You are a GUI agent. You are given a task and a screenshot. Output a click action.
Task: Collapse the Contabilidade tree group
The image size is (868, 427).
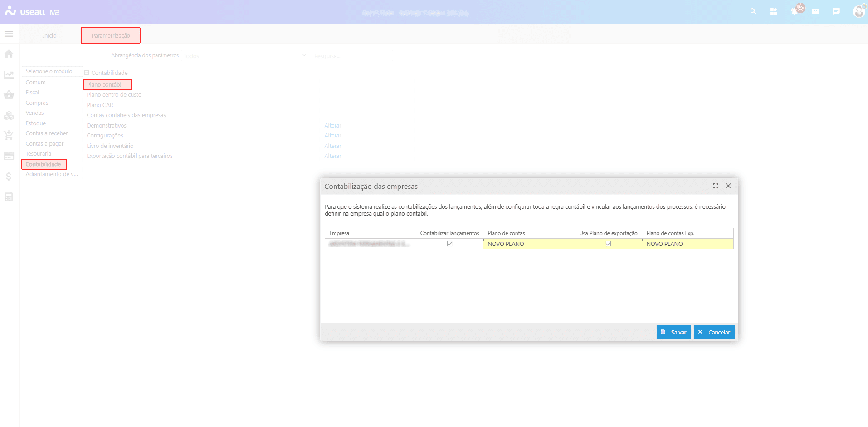coord(87,73)
